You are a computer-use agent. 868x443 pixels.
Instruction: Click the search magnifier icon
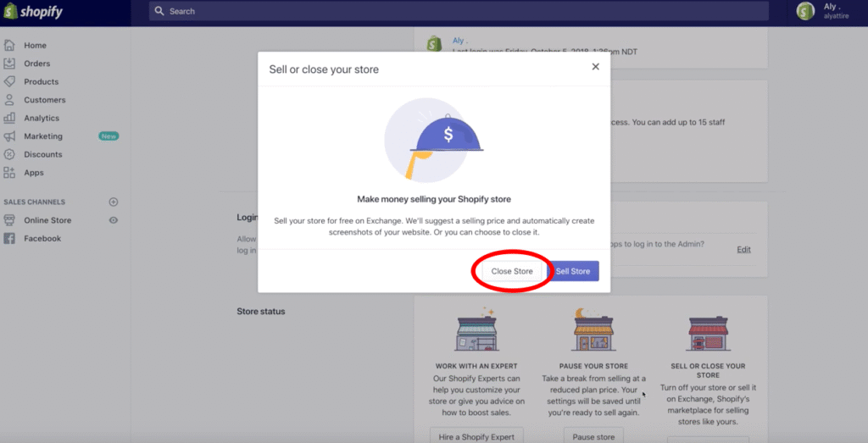point(159,11)
